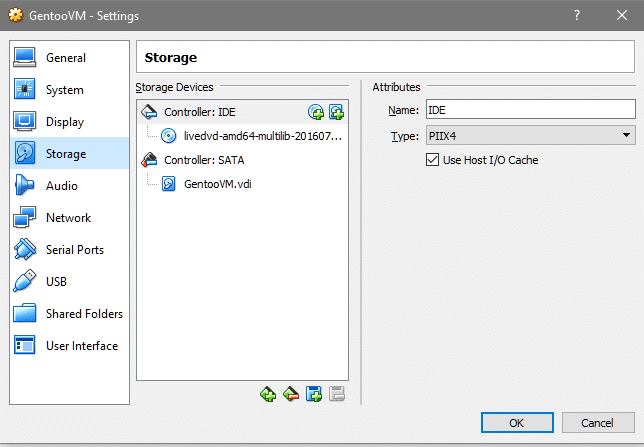Select the GentooVM.vdi hard disk
Viewport: 644px width, 447px height.
[x=217, y=183]
